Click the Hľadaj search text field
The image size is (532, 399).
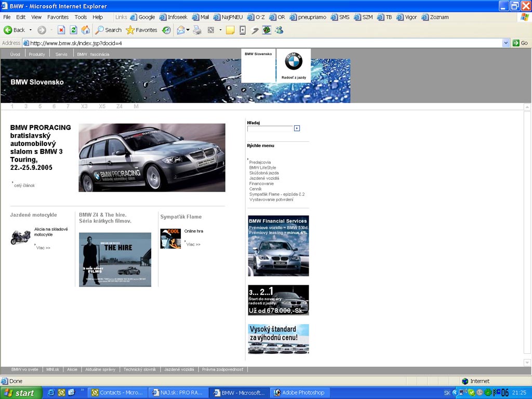pyautogui.click(x=270, y=129)
